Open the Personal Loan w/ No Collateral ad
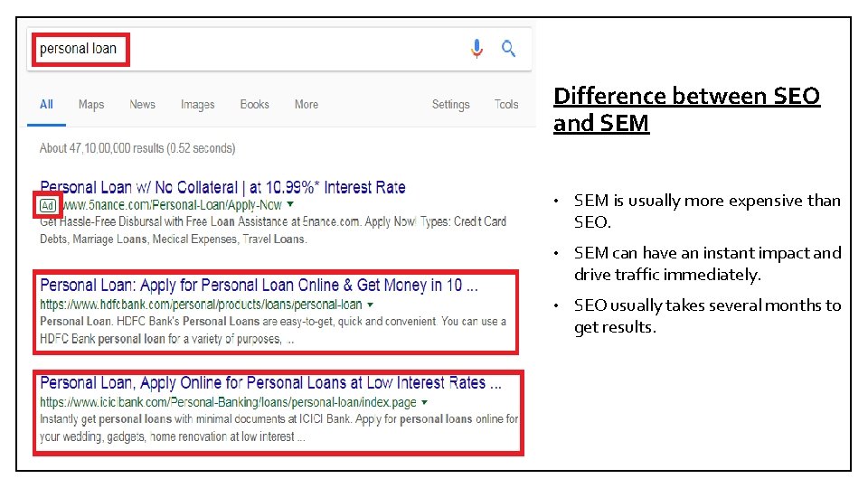This screenshot has height=488, width=868. click(x=222, y=187)
